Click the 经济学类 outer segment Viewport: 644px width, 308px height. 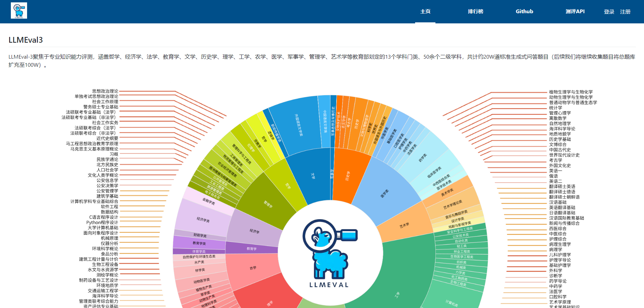click(x=203, y=220)
